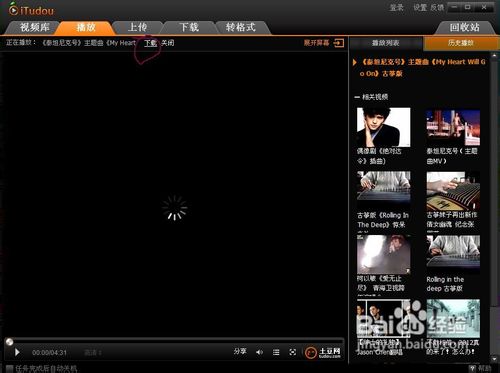Click the 登录 login link

point(396,7)
